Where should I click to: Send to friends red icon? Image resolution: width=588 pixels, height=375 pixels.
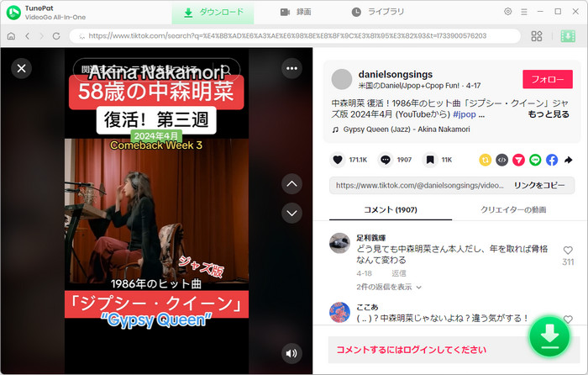coord(518,160)
